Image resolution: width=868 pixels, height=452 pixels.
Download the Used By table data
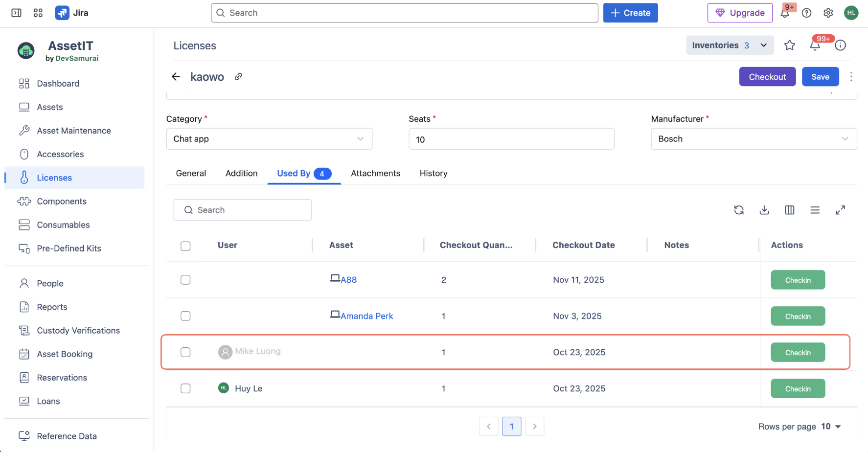coord(764,210)
